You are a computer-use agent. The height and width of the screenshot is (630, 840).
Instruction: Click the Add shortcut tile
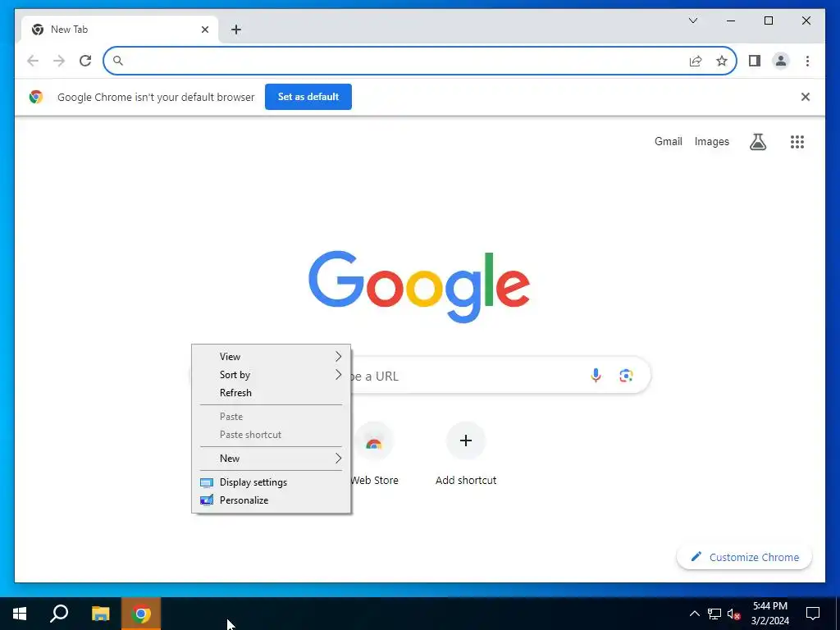466,453
